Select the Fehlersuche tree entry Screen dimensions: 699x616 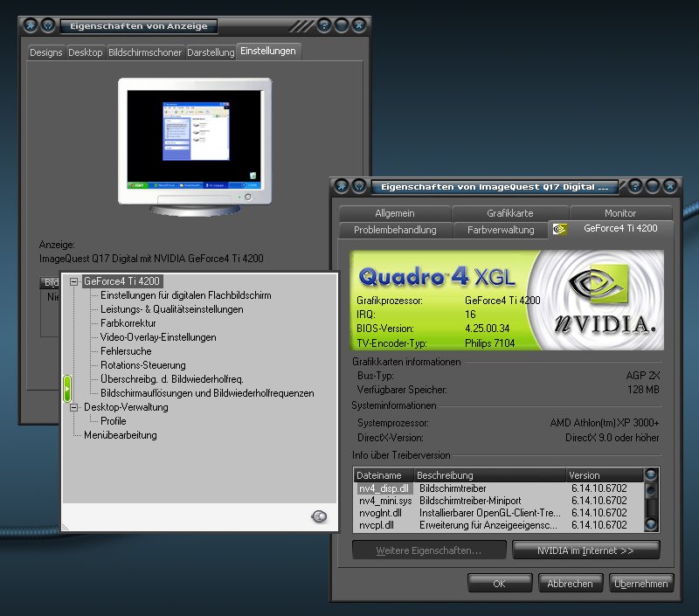click(x=126, y=351)
